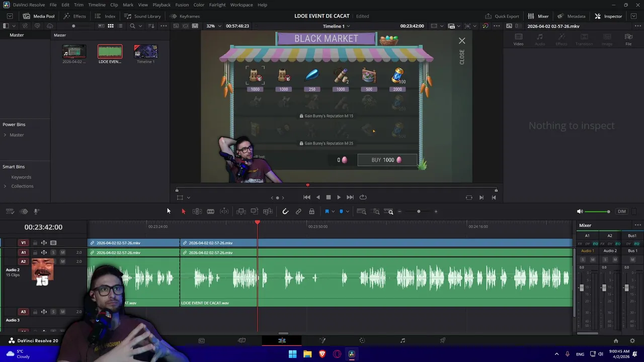Open the Metadata panel
644x362 pixels.
572,16
